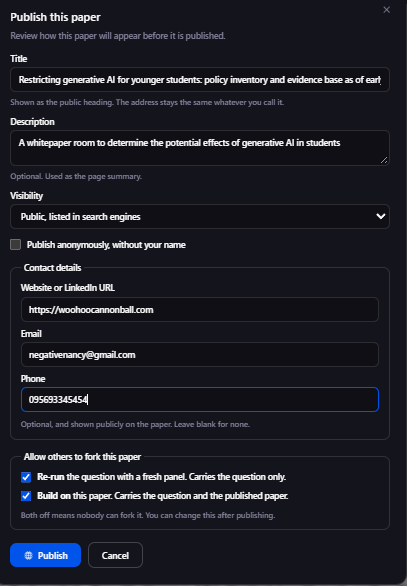Uncheck 'Build on this paper' option
407x586 pixels.
point(26,496)
